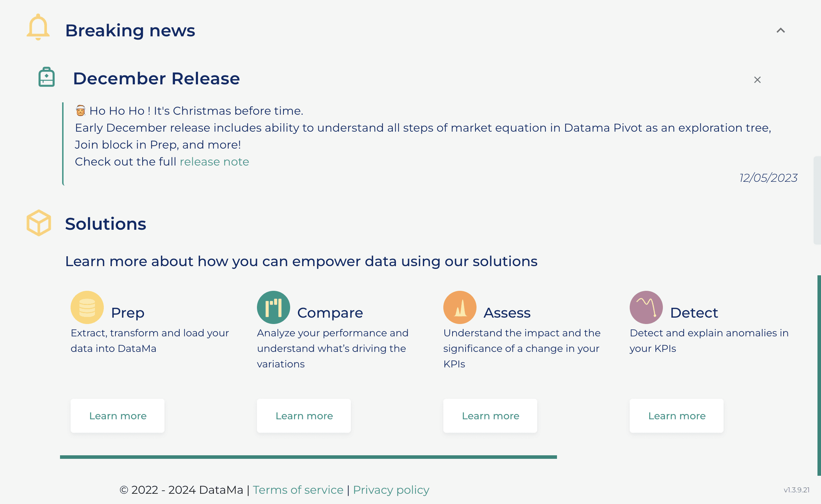
Task: Click the Assess solution title
Action: pos(507,313)
